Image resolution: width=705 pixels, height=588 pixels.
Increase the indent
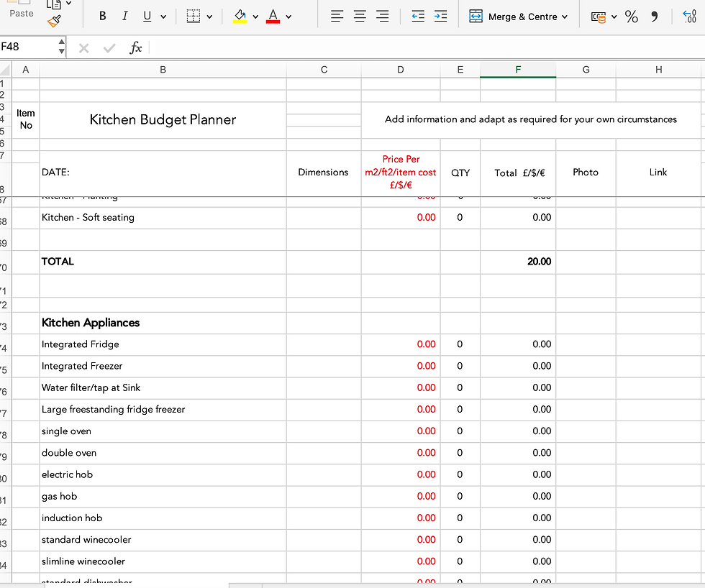440,17
